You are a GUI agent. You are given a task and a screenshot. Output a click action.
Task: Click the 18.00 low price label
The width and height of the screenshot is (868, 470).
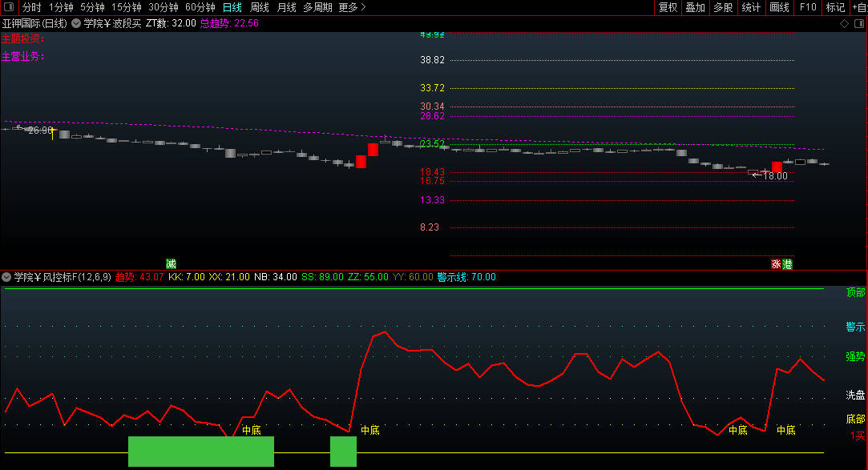click(x=774, y=176)
